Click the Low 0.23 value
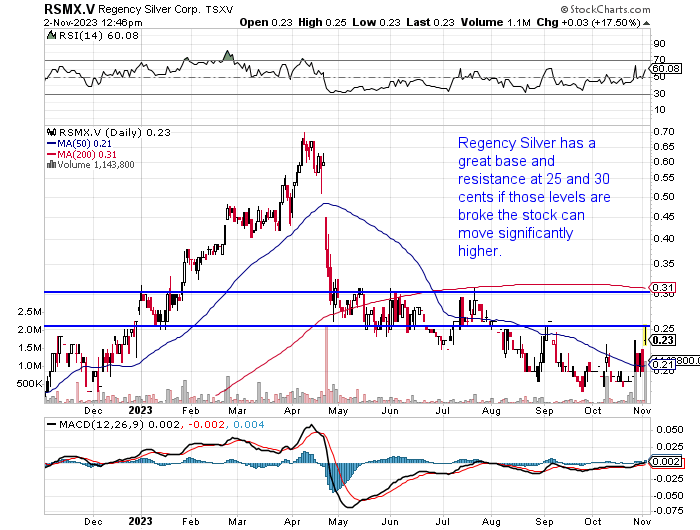700x530 pixels. pyautogui.click(x=376, y=22)
